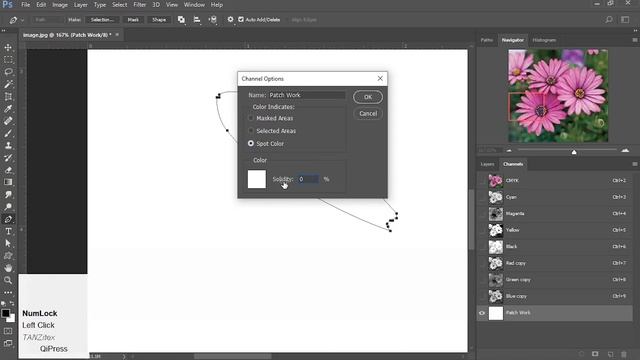Image resolution: width=640 pixels, height=360 pixels.
Task: Select the Horizontal Type tool
Action: point(8,231)
